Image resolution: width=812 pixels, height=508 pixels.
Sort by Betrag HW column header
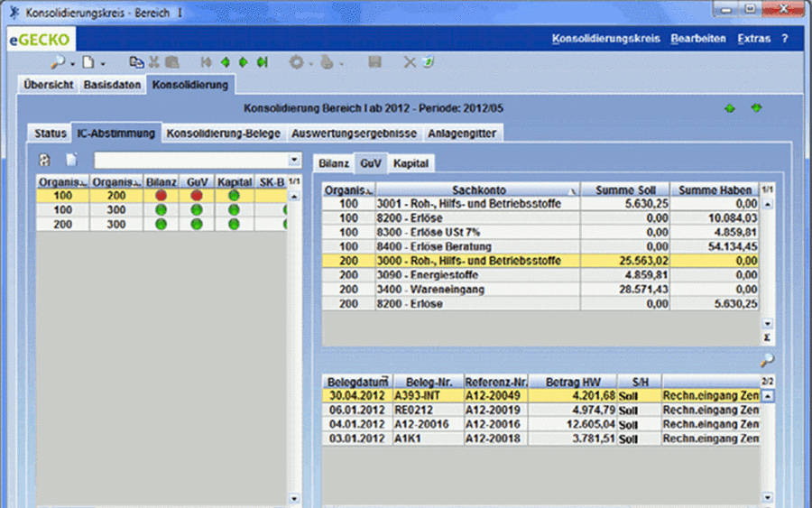pyautogui.click(x=573, y=382)
